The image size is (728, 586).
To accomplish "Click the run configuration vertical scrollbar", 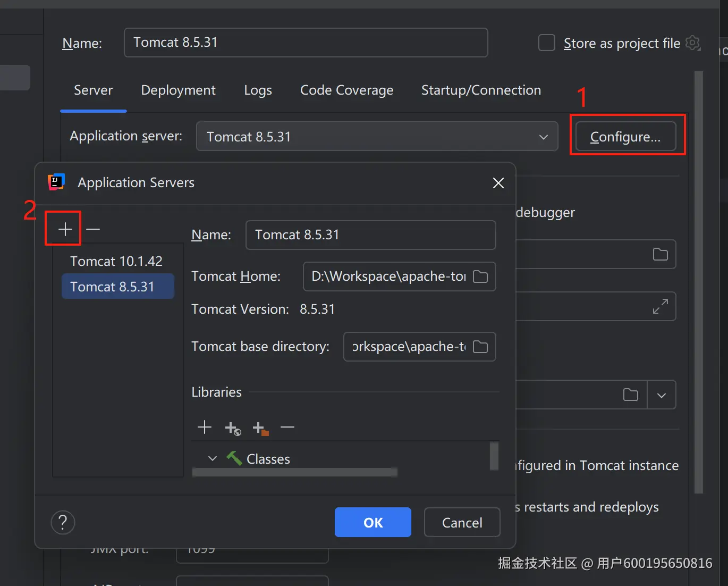I will coord(699,282).
